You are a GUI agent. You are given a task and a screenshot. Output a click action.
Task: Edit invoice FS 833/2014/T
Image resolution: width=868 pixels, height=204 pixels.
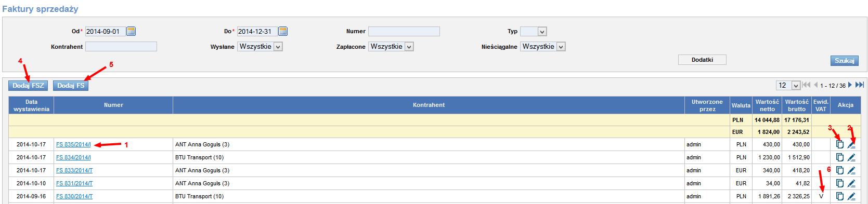pos(851,170)
